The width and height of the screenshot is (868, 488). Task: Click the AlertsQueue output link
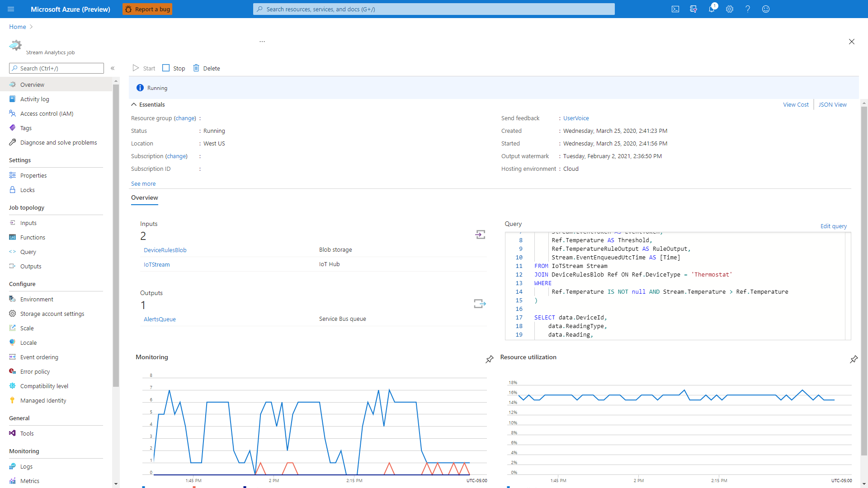160,319
